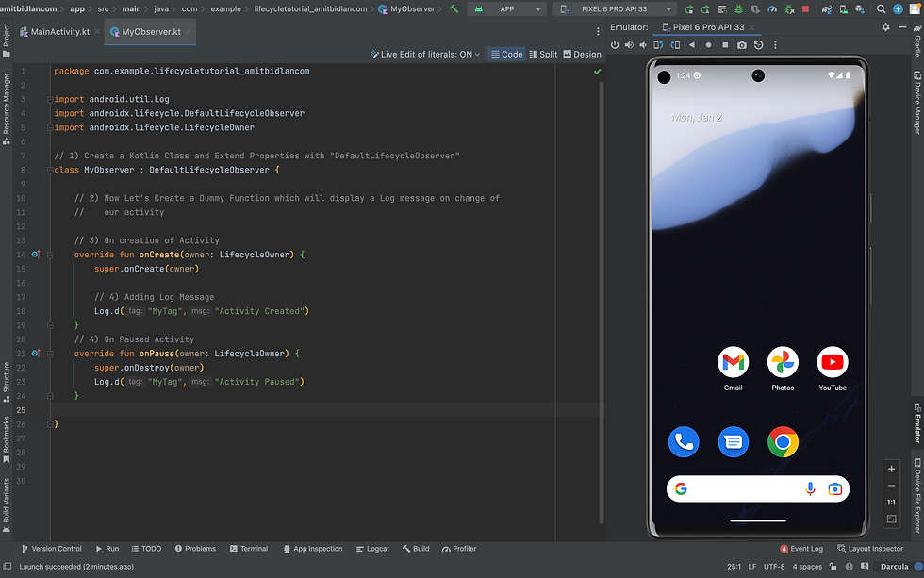The height and width of the screenshot is (578, 924).
Task: Rotate emulator right
Action: [675, 44]
